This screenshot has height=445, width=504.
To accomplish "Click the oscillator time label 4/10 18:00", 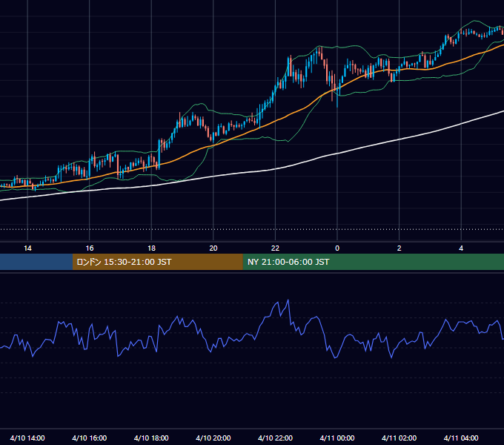I will 151,438.
